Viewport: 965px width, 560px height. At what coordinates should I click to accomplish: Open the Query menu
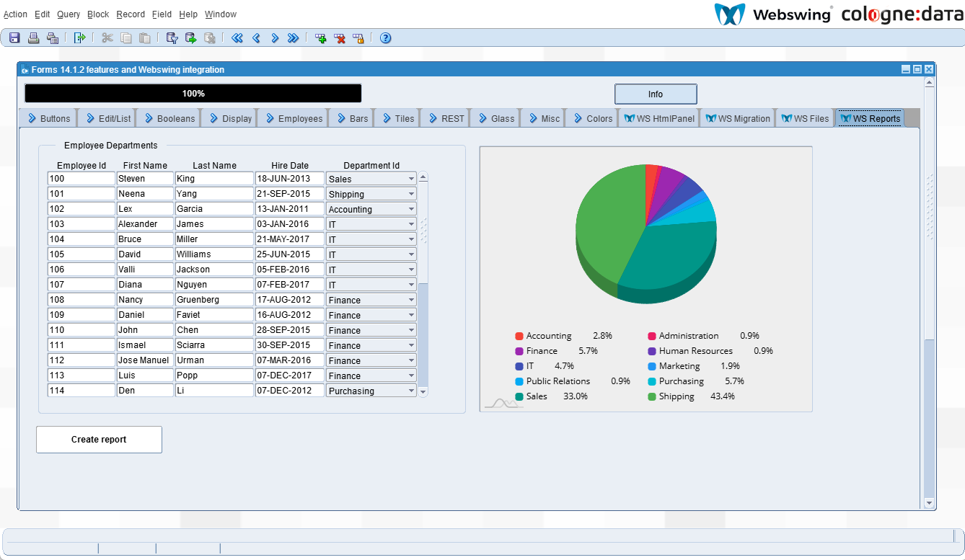tap(69, 14)
